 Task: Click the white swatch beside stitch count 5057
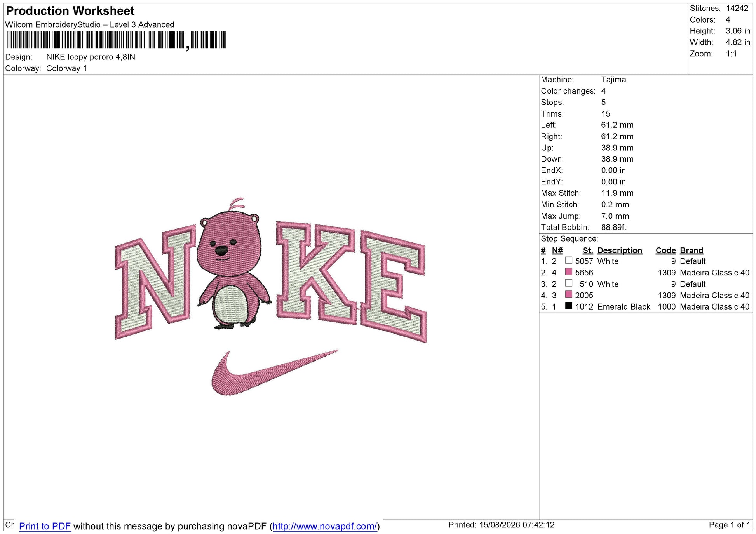[x=569, y=261]
